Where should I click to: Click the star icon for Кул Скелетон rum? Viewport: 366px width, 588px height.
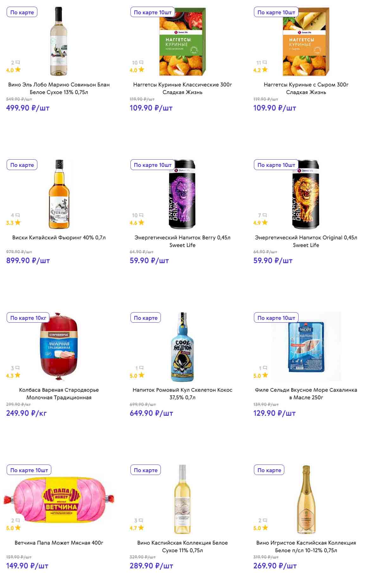pos(142,375)
